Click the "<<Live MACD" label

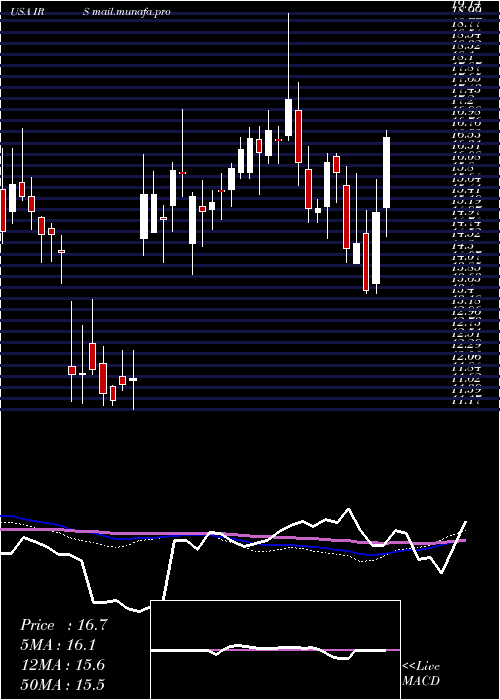421,674
